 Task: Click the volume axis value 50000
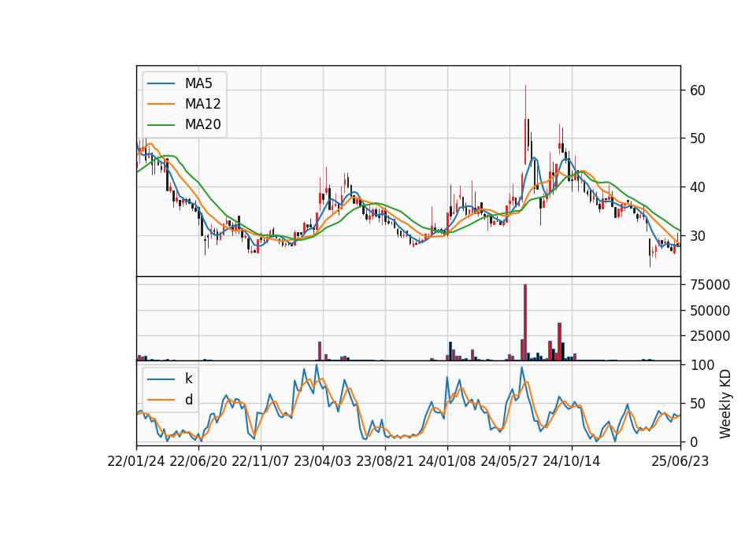[710, 310]
